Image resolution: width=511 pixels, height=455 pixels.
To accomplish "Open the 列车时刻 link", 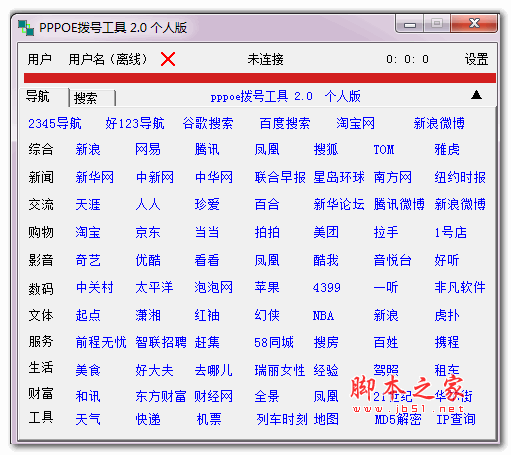I will point(282,419).
